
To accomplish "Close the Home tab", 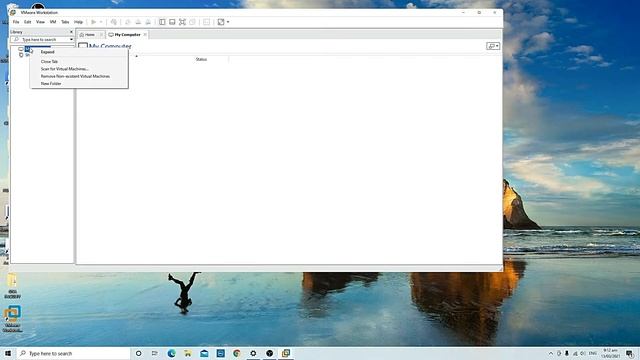I will [x=101, y=35].
